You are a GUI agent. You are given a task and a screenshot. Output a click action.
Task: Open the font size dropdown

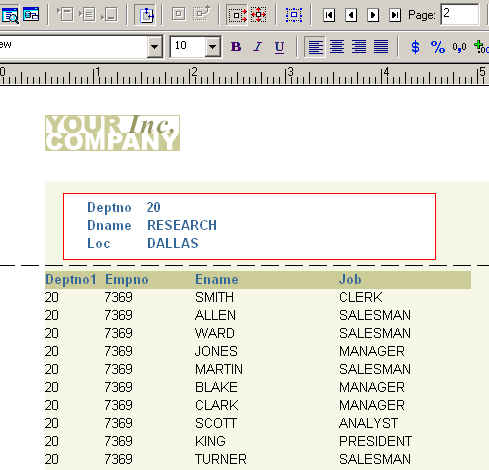click(212, 47)
